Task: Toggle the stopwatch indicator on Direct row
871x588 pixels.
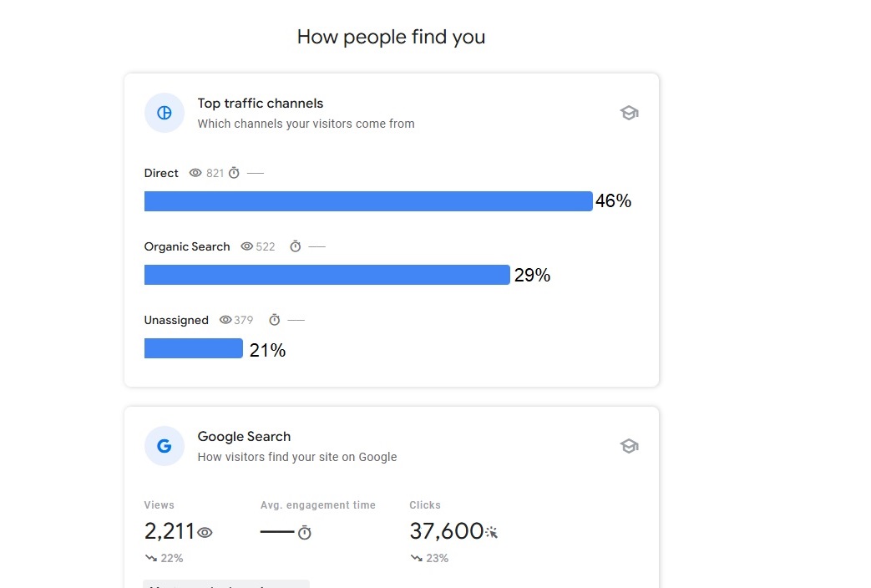Action: (232, 173)
